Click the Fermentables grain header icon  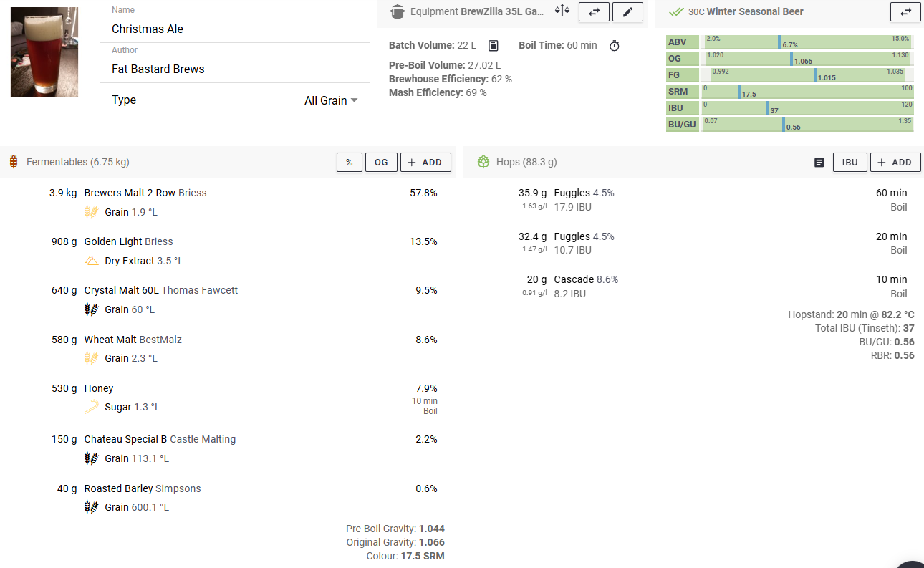point(14,162)
